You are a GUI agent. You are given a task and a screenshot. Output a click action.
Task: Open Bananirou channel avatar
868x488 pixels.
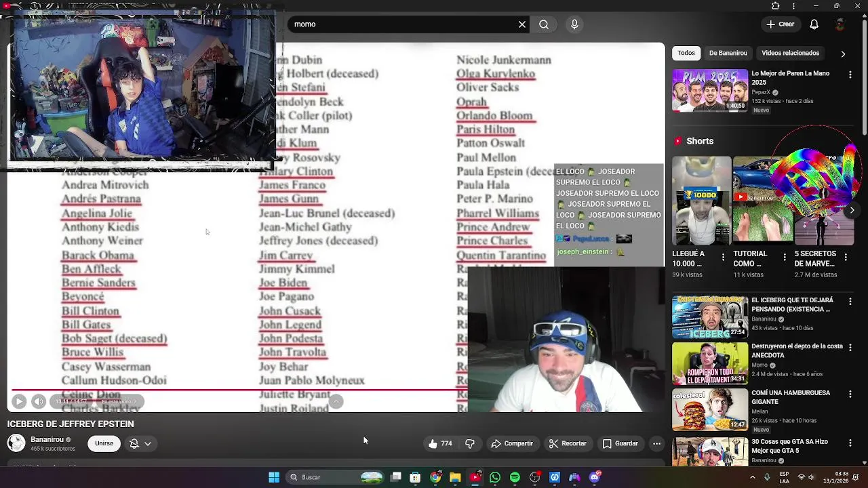point(16,443)
